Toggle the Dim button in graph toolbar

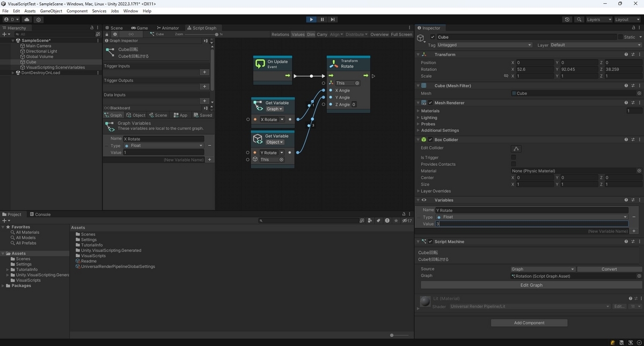tap(311, 34)
